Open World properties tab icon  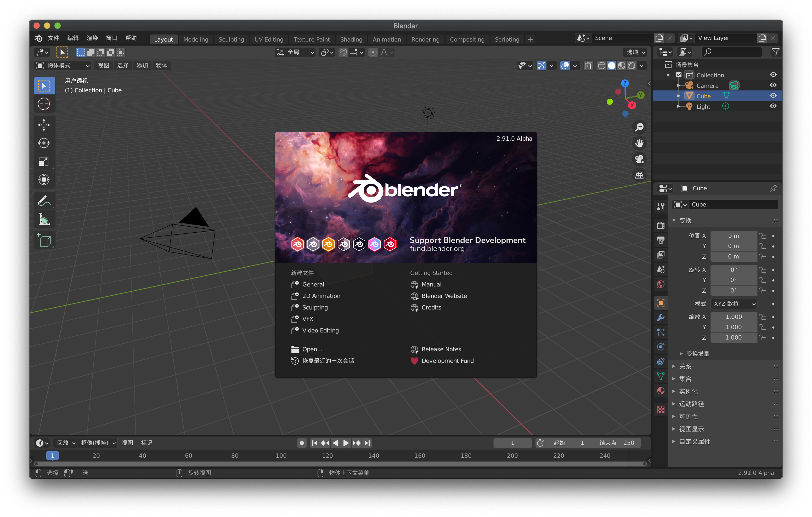[x=661, y=284]
